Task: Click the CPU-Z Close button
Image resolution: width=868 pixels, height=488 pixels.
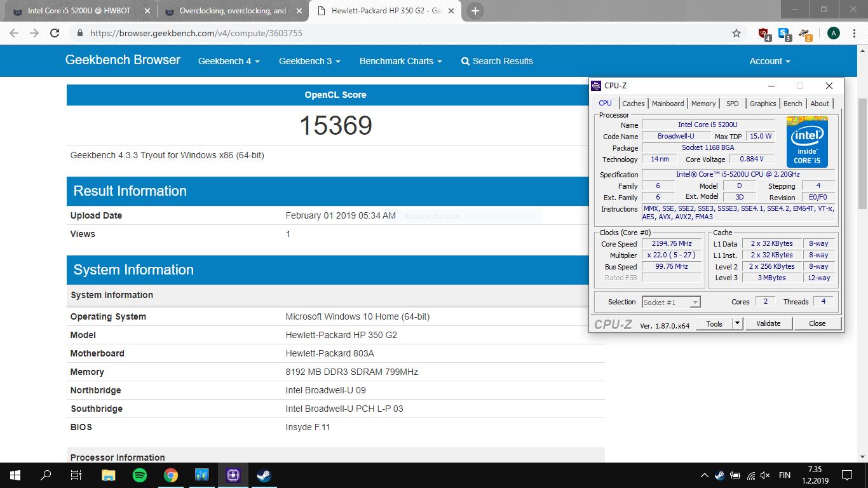Action: coord(817,323)
